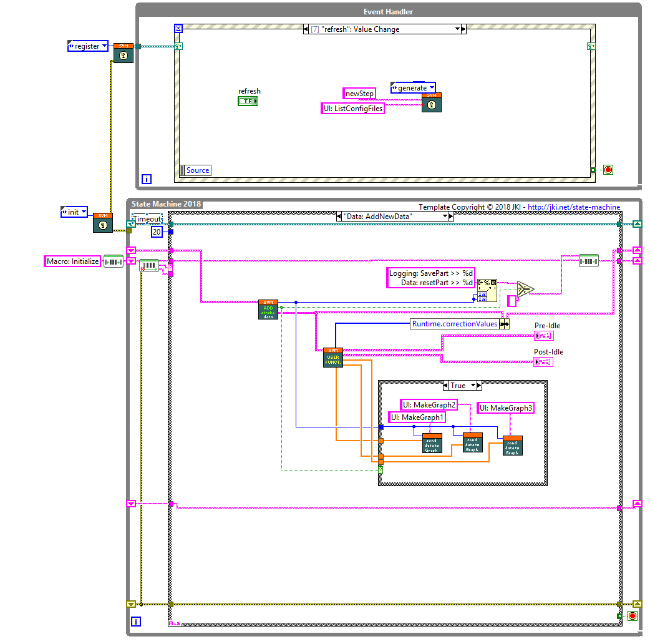Click the Format Into String function icon
The height and width of the screenshot is (644, 650).
pyautogui.click(x=487, y=290)
